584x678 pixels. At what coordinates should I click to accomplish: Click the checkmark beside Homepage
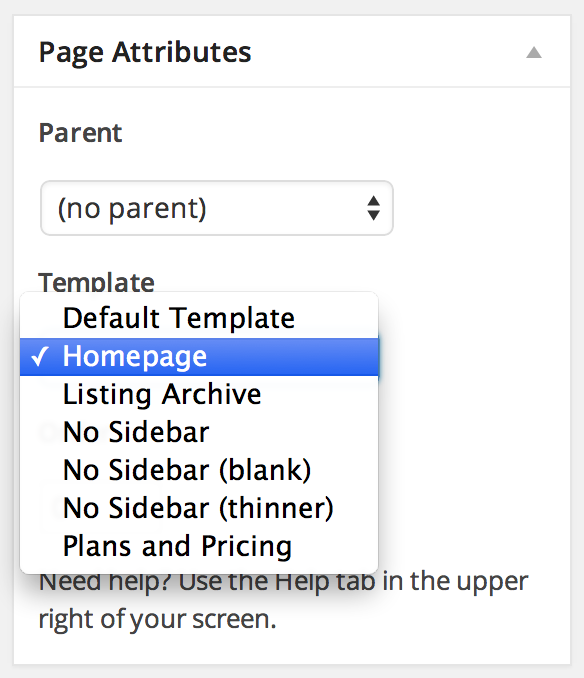(x=39, y=357)
